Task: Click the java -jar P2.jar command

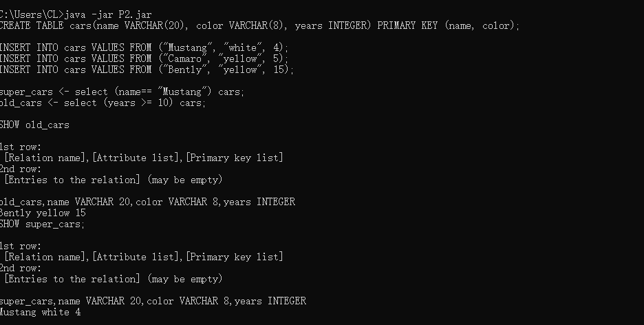Action: point(108,14)
